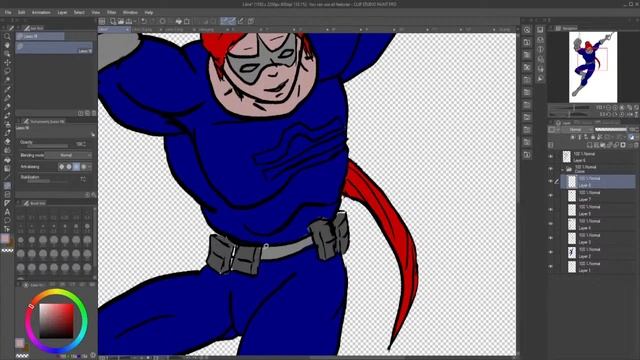
Task: Open the Select menu
Action: 79,13
